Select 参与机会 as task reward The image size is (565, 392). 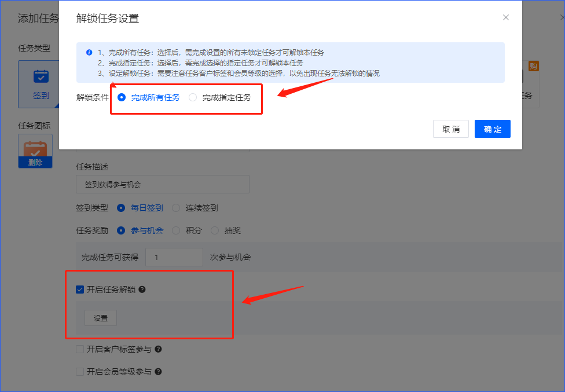(121, 230)
